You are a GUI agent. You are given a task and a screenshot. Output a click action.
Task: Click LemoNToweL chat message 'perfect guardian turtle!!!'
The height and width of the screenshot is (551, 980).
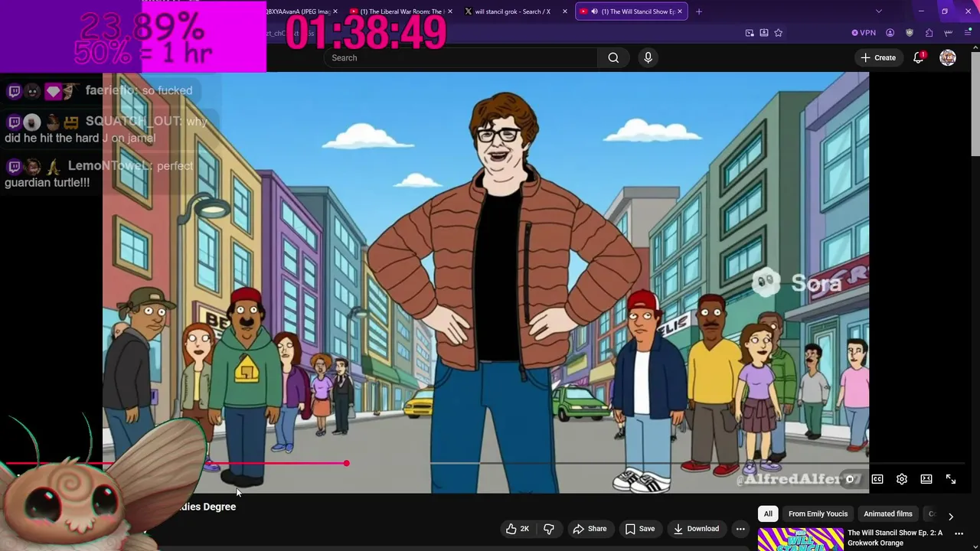(100, 174)
